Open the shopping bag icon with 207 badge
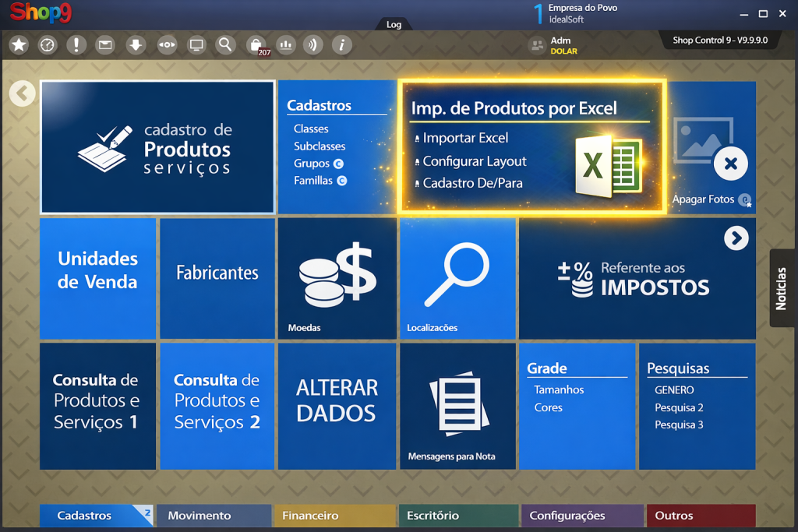The height and width of the screenshot is (532, 798). [x=256, y=45]
